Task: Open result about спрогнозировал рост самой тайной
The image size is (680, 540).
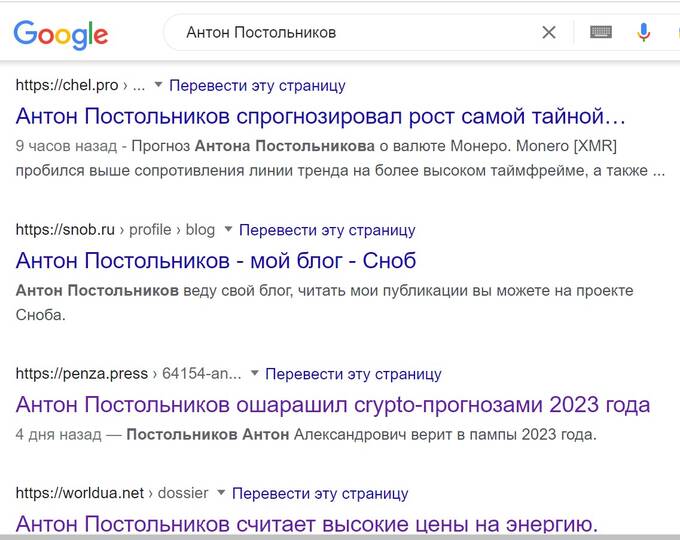Action: point(320,116)
